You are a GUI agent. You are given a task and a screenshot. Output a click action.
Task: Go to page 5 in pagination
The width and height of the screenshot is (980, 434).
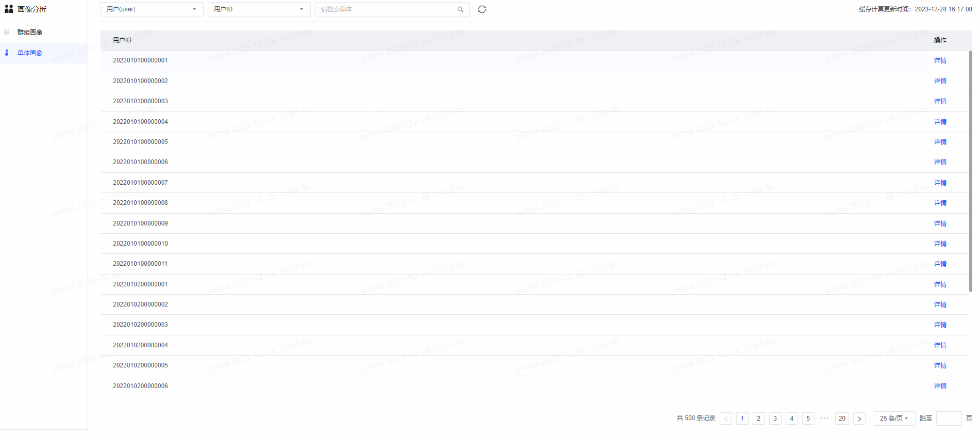point(808,419)
